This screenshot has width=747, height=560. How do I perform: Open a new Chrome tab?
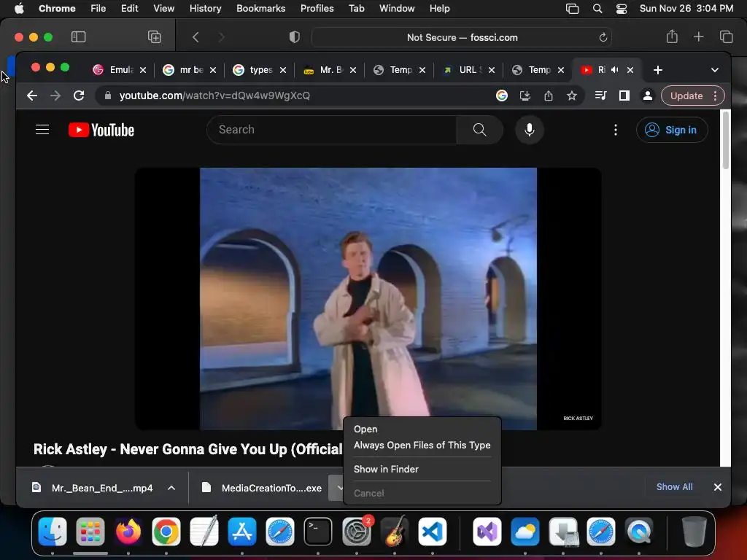click(657, 70)
